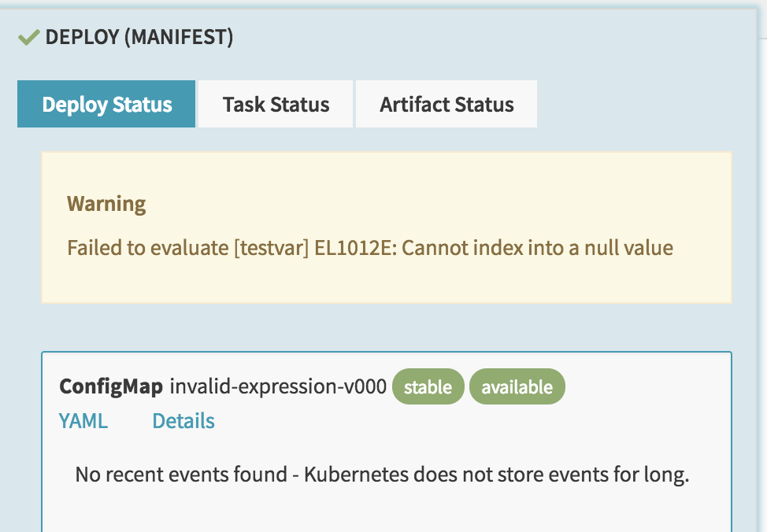Open the Details link for the ConfigMap
The height and width of the screenshot is (532, 767).
click(183, 421)
